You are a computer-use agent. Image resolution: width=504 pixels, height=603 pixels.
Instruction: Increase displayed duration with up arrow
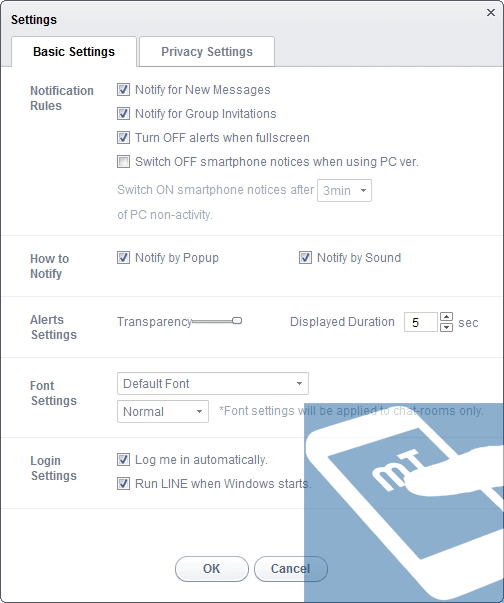(x=446, y=317)
